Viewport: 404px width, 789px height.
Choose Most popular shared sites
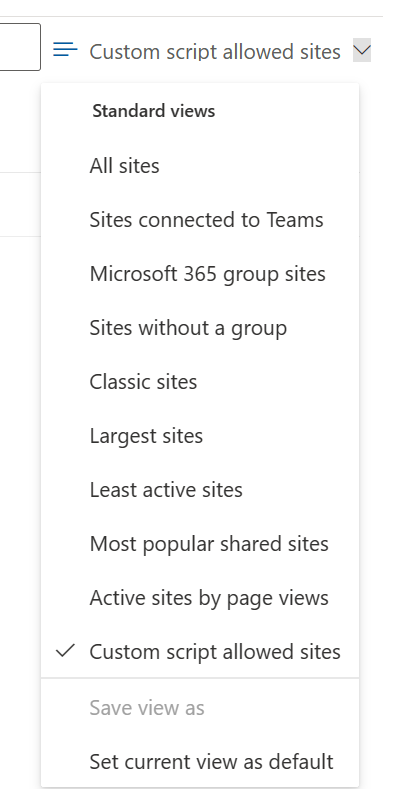200,543
